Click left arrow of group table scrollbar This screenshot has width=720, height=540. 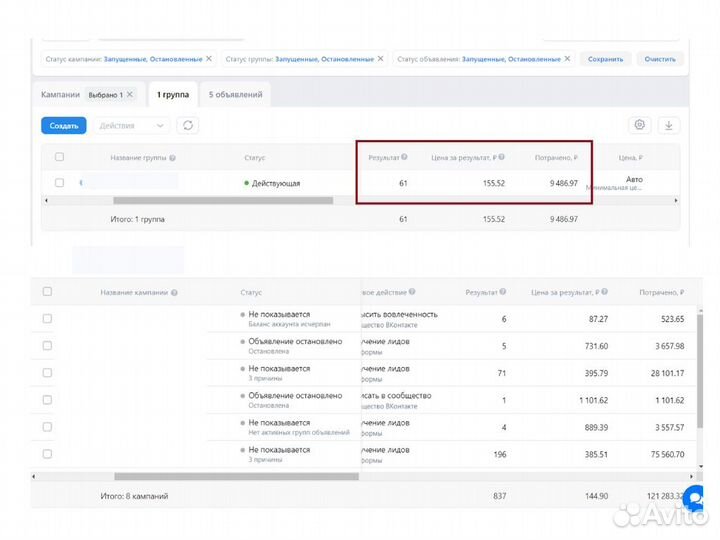(46, 201)
